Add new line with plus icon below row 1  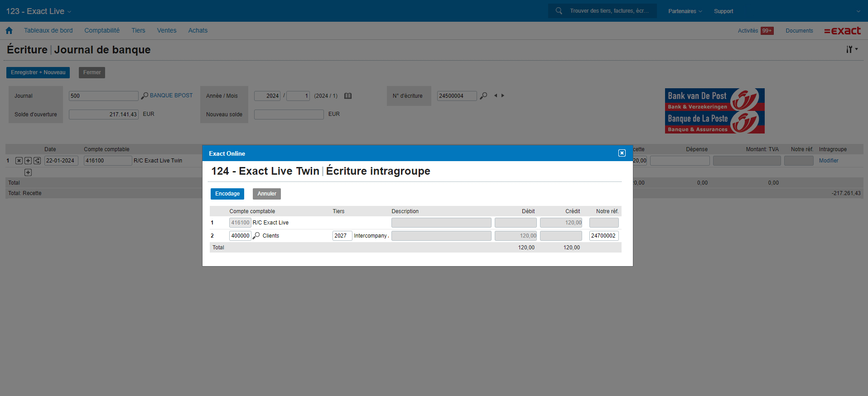28,172
